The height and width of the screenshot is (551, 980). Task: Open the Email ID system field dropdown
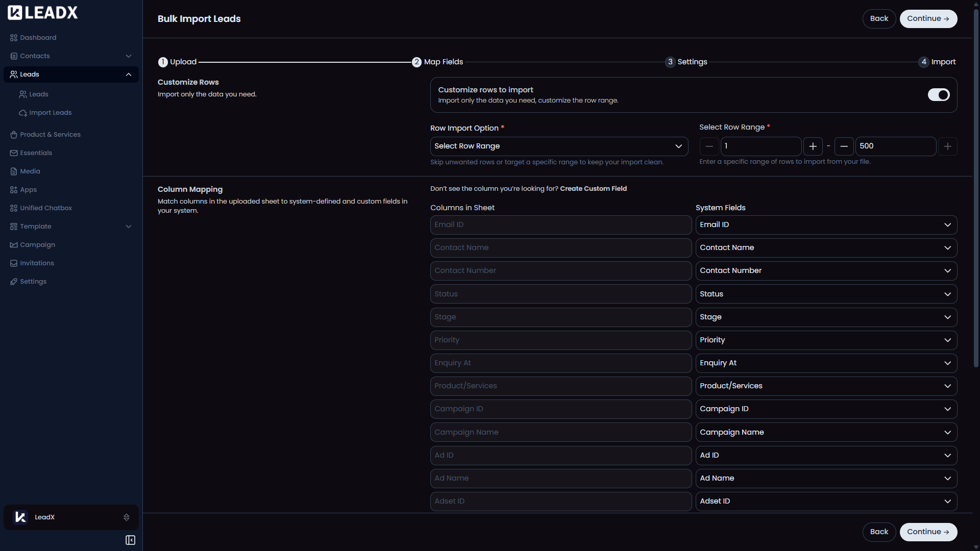tap(826, 225)
